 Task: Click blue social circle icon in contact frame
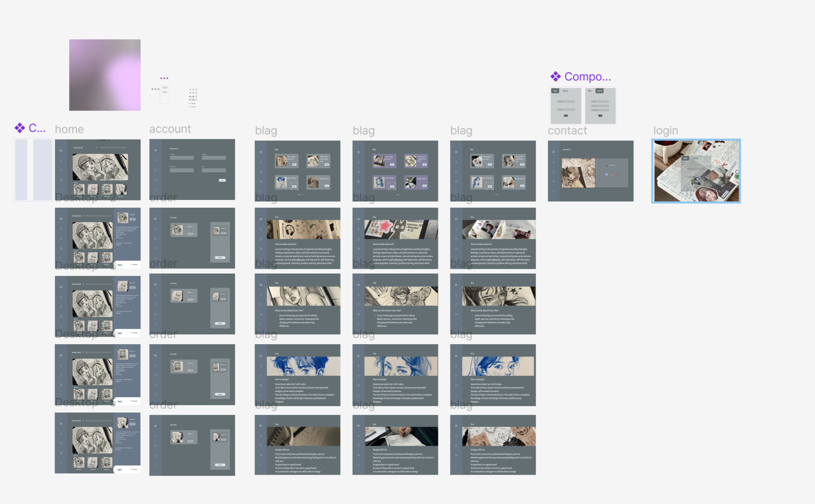[606, 174]
